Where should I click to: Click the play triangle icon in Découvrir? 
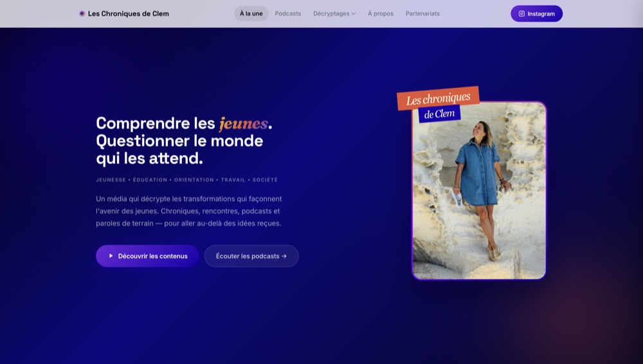(x=111, y=256)
